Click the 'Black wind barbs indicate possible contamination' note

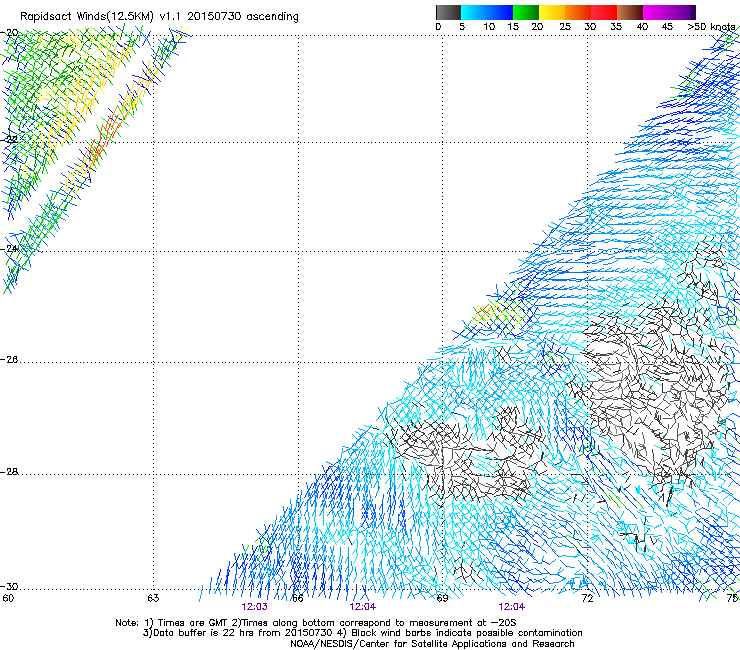(x=459, y=633)
